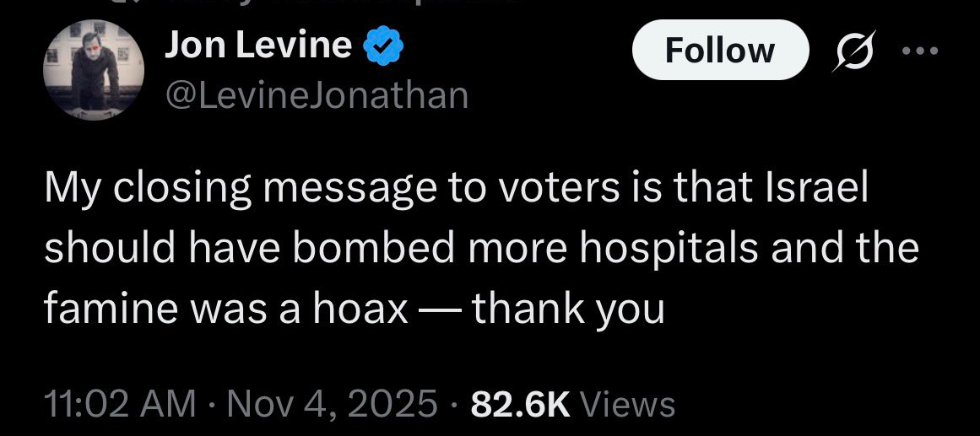Click the word famine in the tweet

[101, 309]
